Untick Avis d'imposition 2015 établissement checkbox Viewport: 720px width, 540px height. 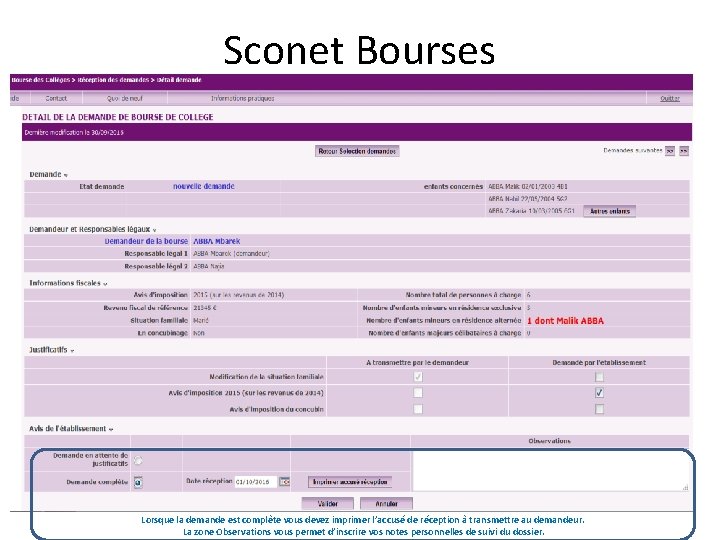tap(599, 393)
